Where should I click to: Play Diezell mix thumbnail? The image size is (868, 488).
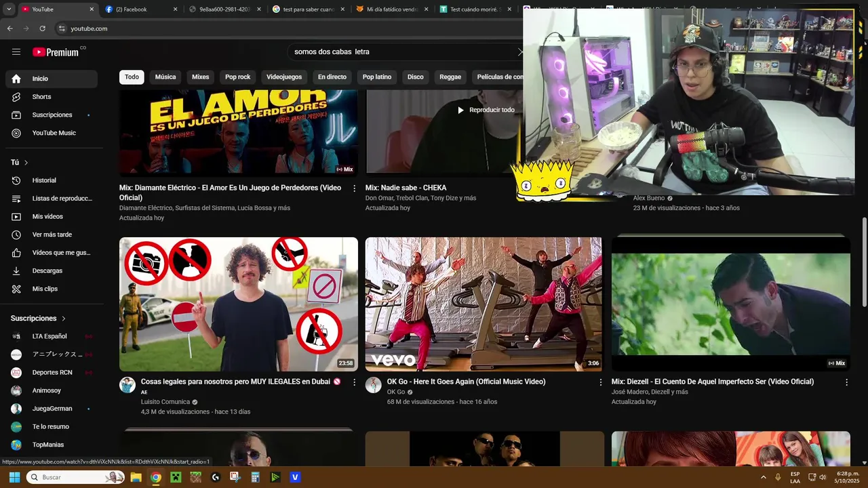[731, 304]
